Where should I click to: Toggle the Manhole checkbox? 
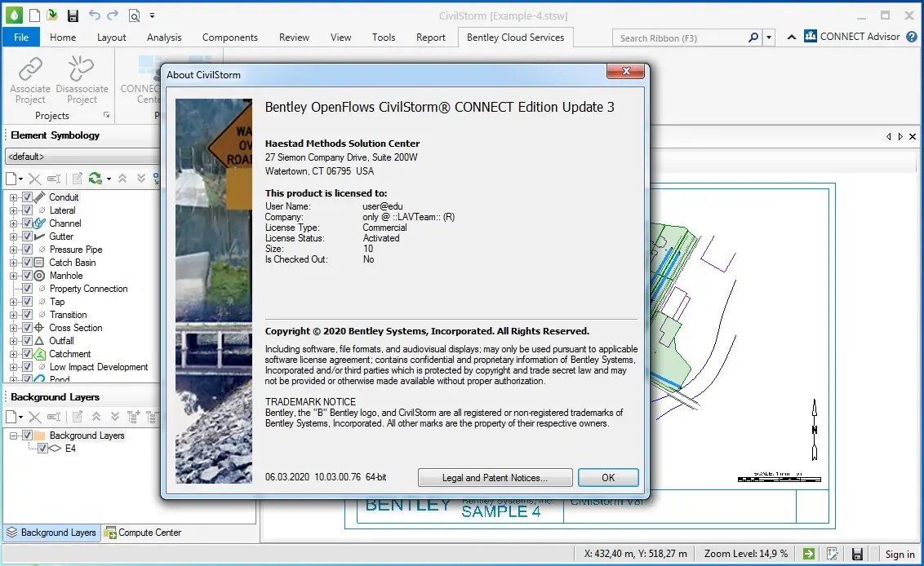tap(27, 276)
